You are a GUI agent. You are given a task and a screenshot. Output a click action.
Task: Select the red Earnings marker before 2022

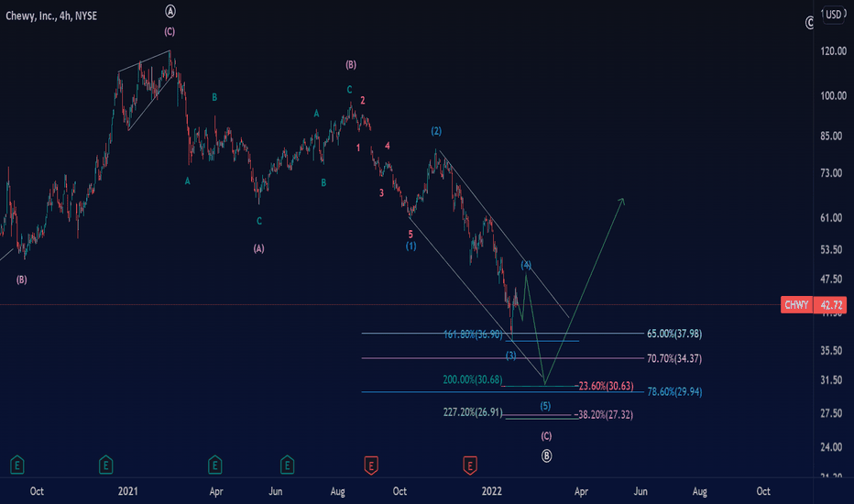[x=469, y=466]
